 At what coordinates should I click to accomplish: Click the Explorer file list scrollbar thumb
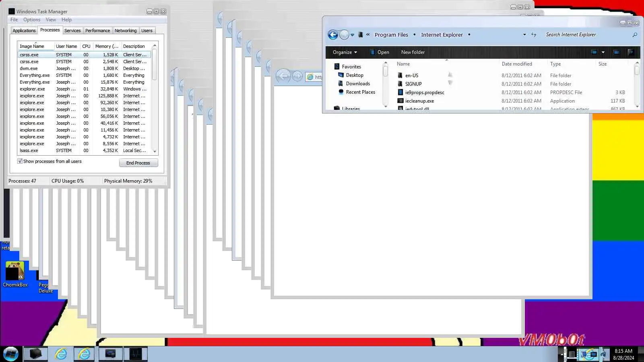click(x=637, y=70)
